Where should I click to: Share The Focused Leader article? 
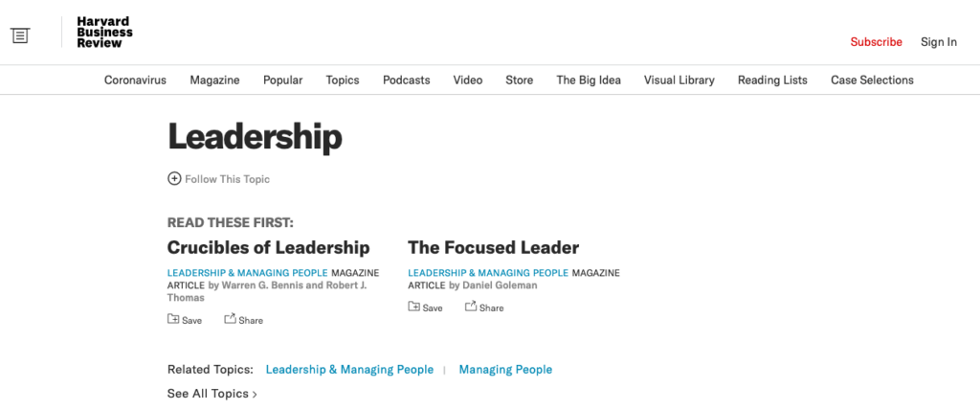tap(484, 307)
